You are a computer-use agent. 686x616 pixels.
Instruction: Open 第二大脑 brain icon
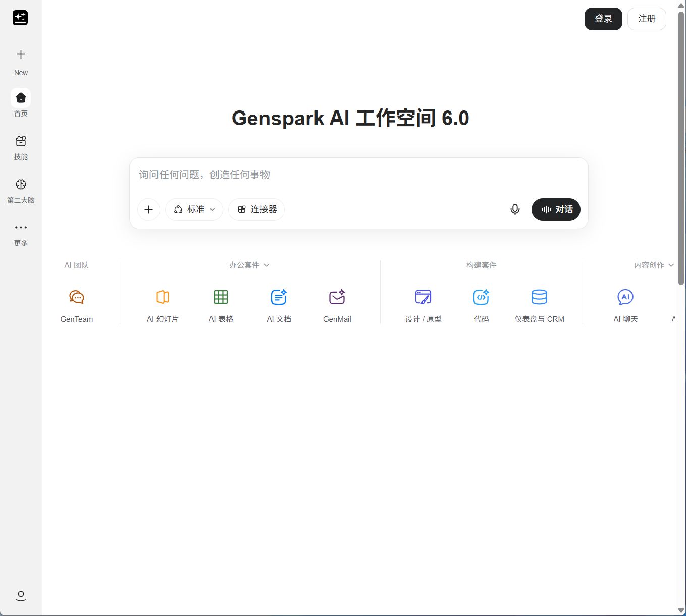click(x=21, y=184)
